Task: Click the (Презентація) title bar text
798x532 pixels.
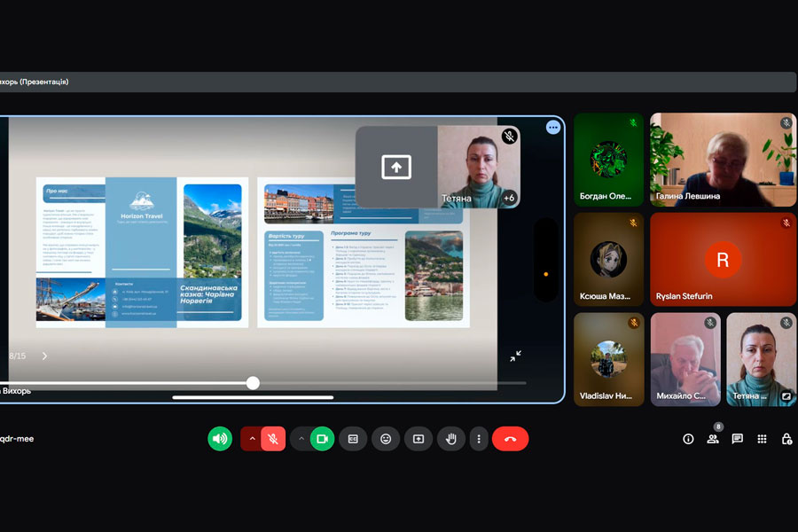Action: [43, 82]
